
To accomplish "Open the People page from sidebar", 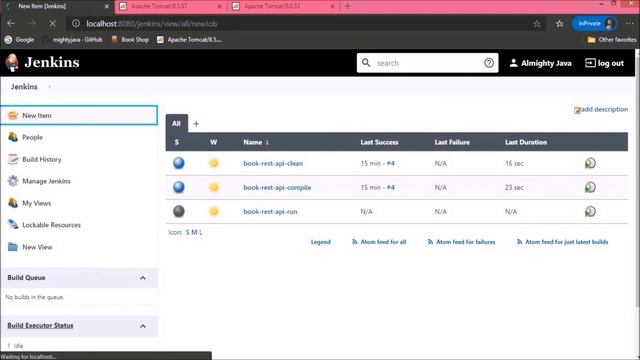I will (32, 138).
